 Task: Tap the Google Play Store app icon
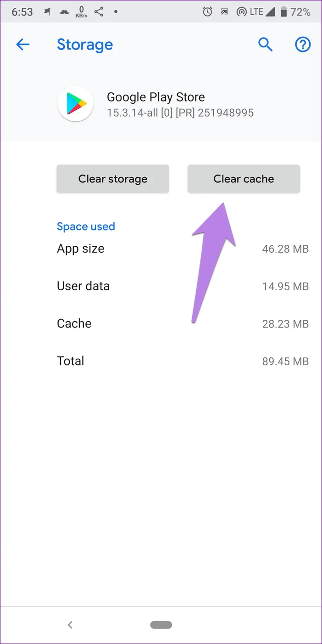click(x=76, y=104)
